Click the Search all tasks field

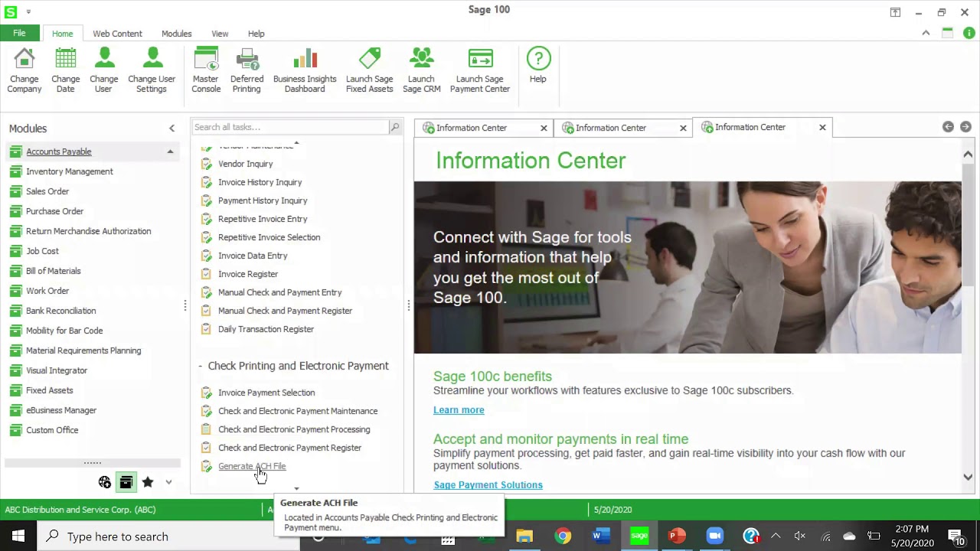[x=290, y=127]
